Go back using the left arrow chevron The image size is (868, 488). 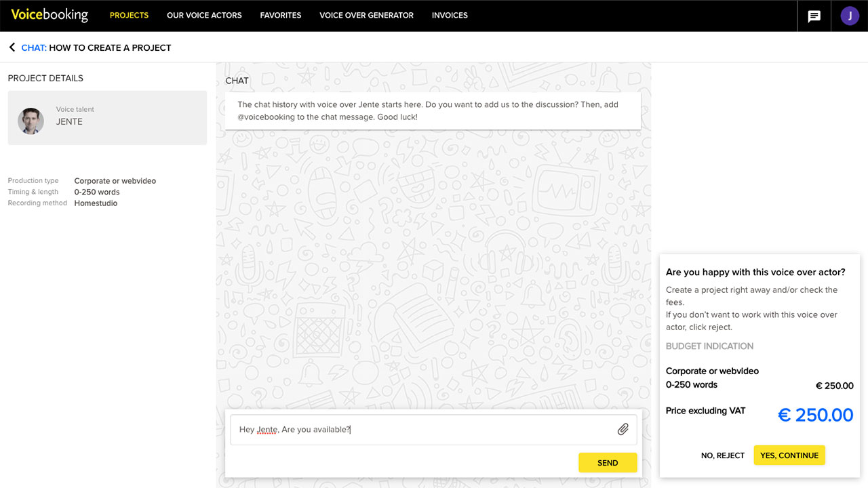pos(11,47)
